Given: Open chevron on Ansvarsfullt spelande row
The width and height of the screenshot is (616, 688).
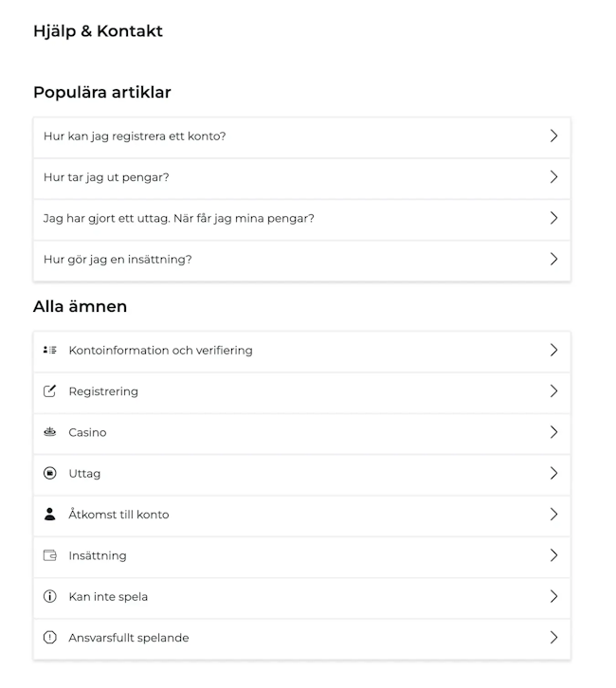Looking at the screenshot, I should 553,638.
